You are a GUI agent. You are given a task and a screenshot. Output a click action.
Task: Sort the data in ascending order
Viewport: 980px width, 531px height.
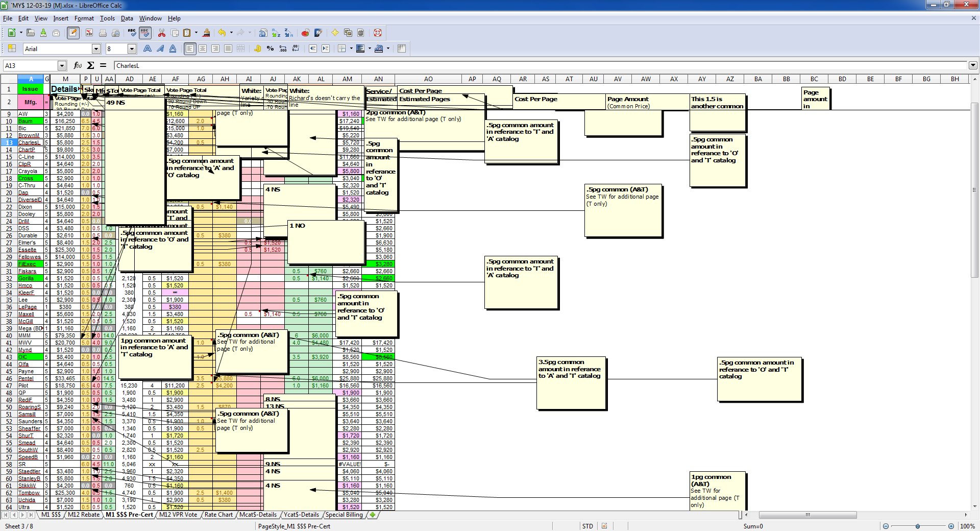point(276,33)
